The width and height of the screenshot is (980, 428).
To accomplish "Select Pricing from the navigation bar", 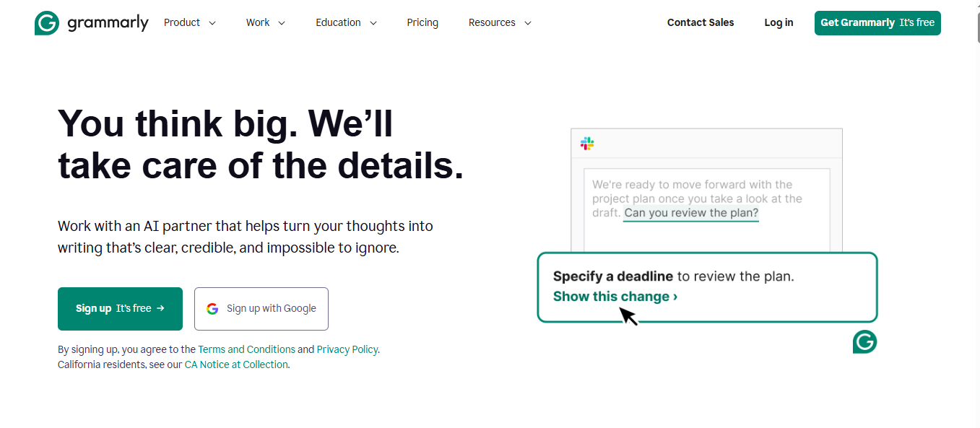I will [422, 22].
